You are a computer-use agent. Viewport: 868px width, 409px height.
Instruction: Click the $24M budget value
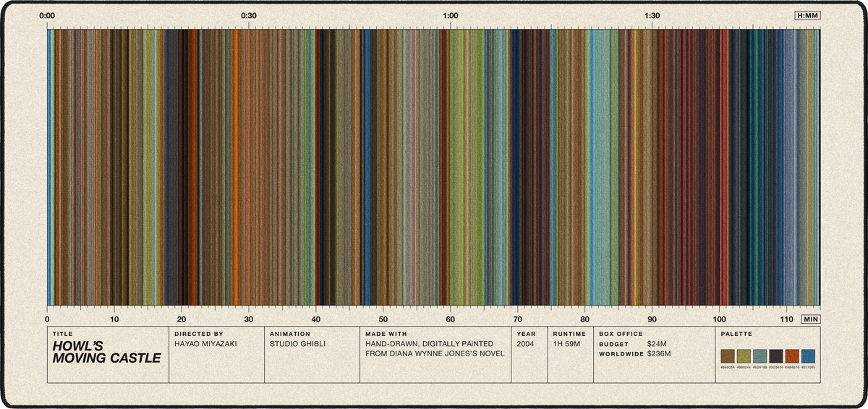click(x=658, y=344)
